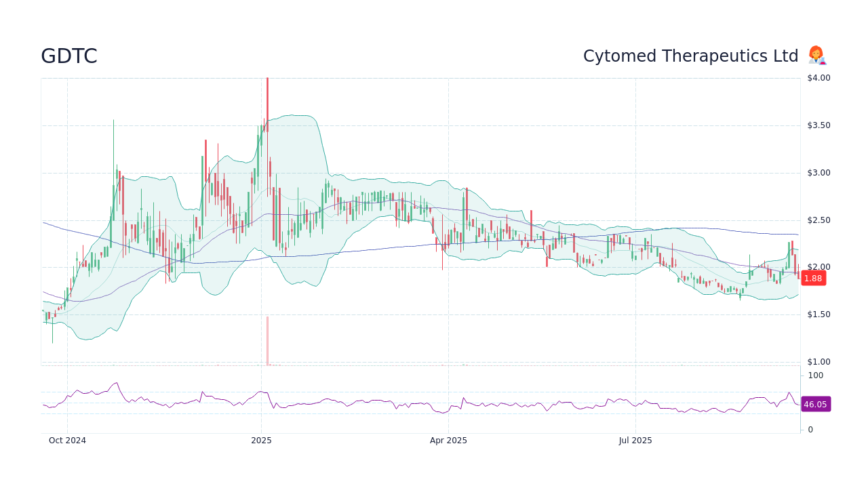
Task: Select the Apr 2025 axis label
Action: [448, 440]
